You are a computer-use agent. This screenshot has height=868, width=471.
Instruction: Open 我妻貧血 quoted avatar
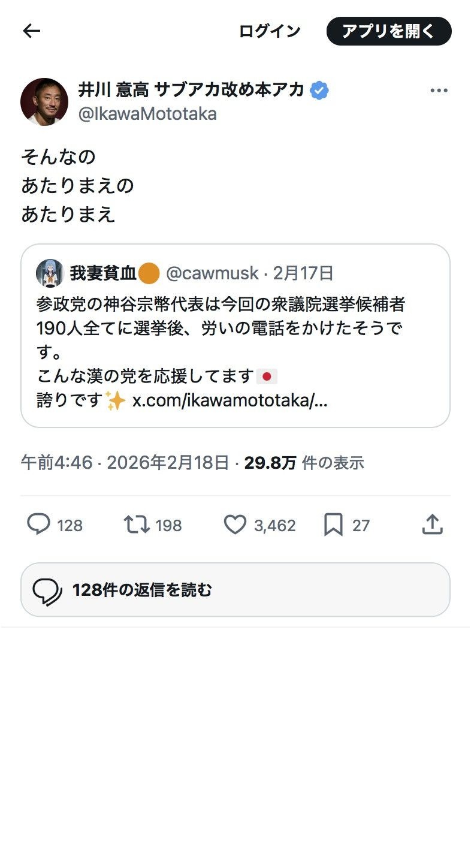tap(50, 273)
